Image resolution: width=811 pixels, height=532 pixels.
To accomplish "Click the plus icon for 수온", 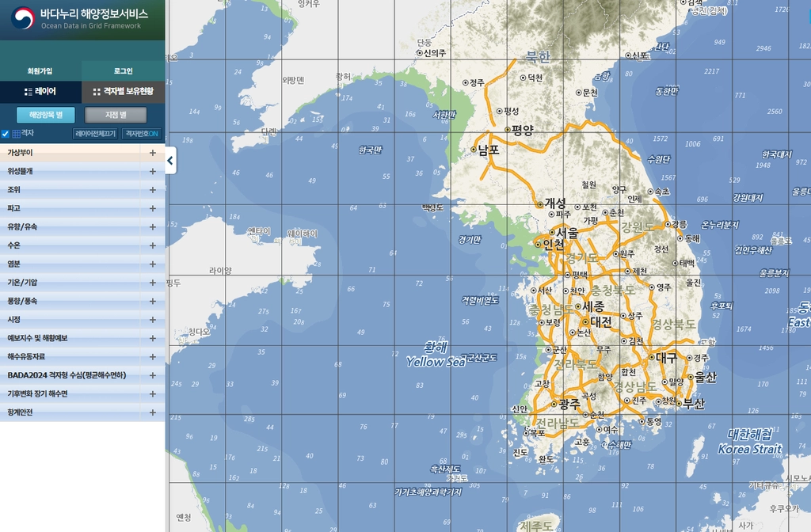I will [153, 245].
